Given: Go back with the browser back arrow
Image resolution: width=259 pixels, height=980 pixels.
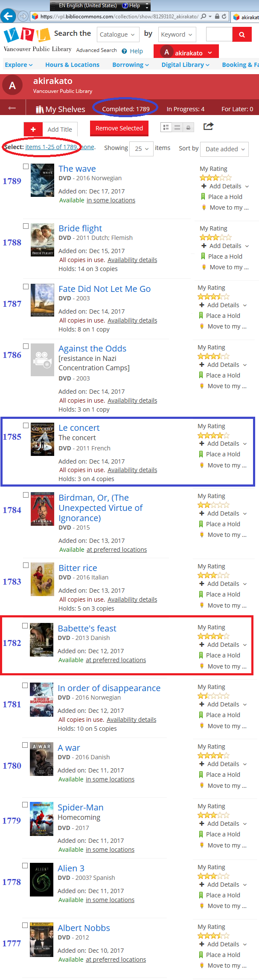Looking at the screenshot, I should pyautogui.click(x=8, y=16).
